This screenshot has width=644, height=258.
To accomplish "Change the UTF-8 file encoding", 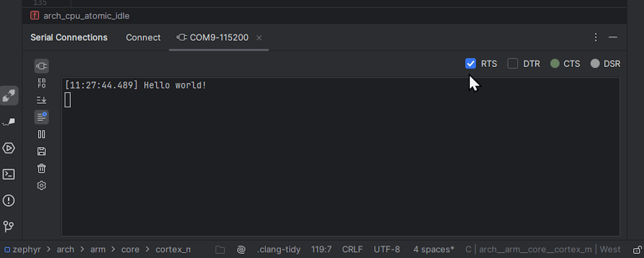I will point(386,249).
